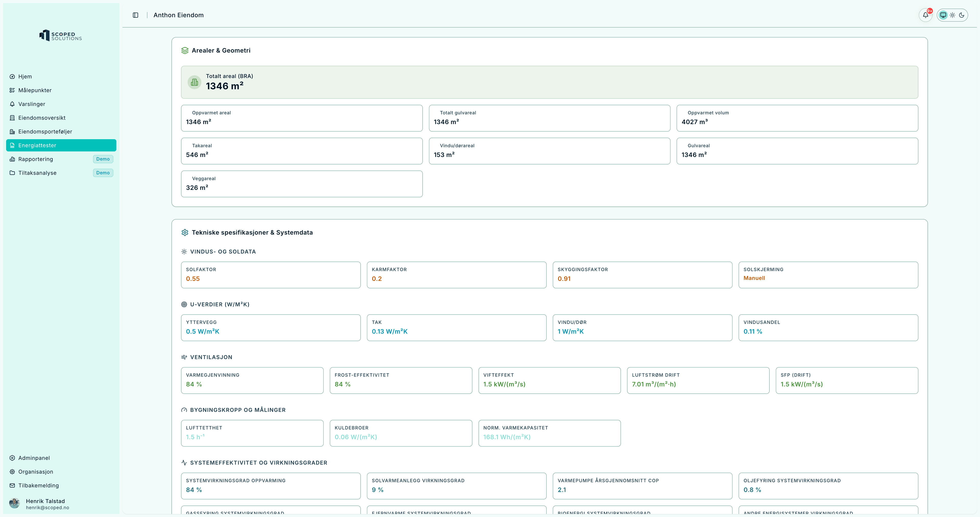Click the Adminpanel shield icon

pyautogui.click(x=12, y=458)
